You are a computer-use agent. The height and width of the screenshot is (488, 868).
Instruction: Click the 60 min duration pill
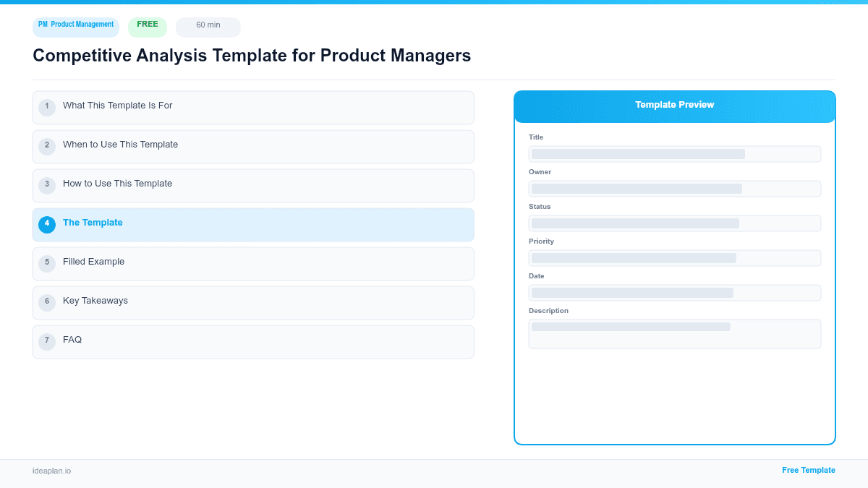[x=208, y=27]
